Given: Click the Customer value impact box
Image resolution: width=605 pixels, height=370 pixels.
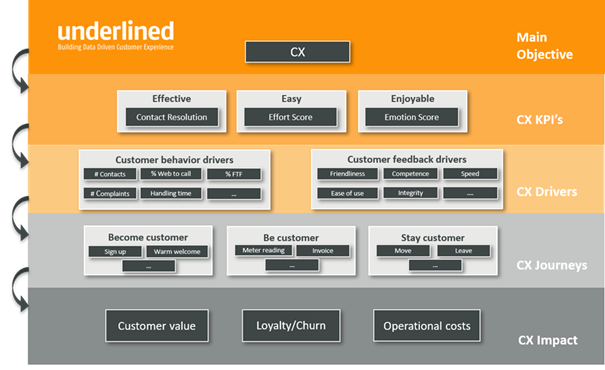Looking at the screenshot, I should [157, 326].
